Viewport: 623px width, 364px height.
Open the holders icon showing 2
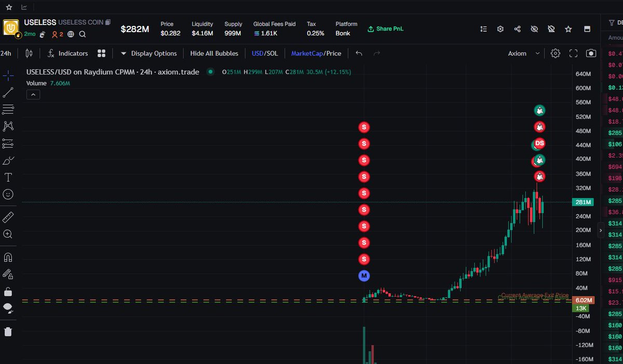coord(57,34)
